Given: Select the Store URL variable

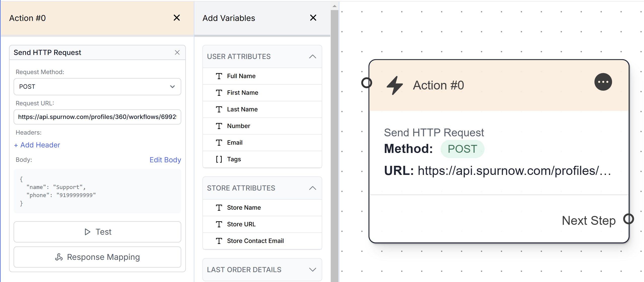Looking at the screenshot, I should 241,224.
